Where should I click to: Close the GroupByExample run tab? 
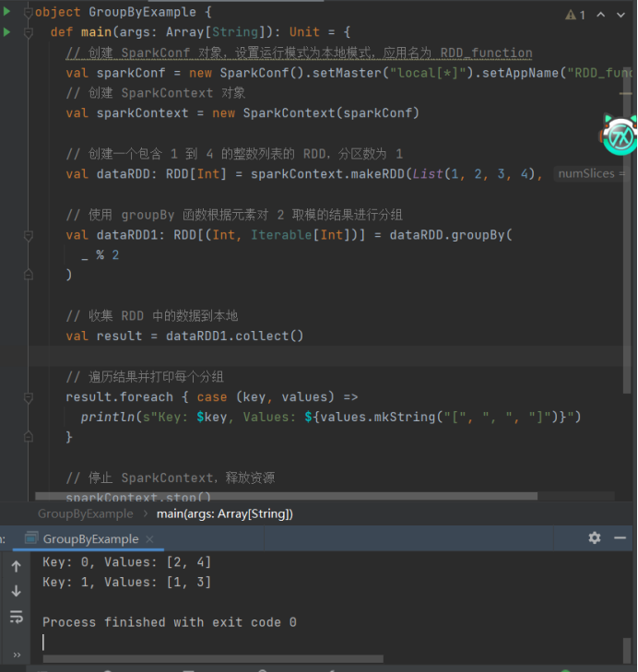pos(149,539)
